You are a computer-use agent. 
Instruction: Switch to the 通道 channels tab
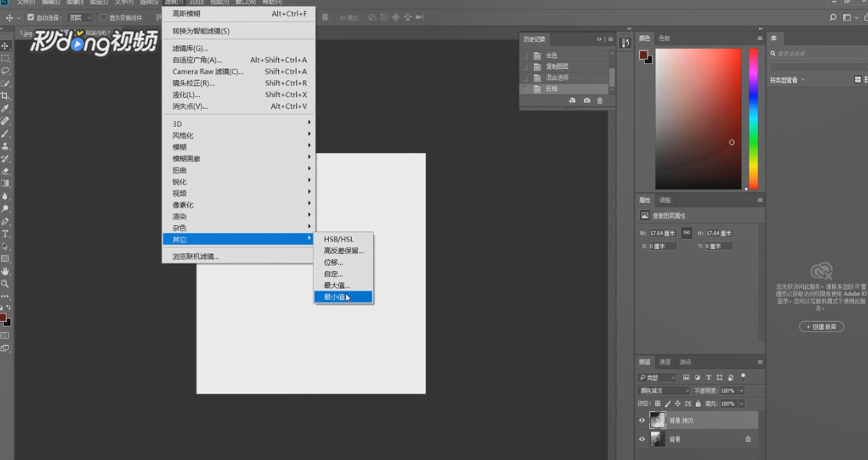click(665, 362)
